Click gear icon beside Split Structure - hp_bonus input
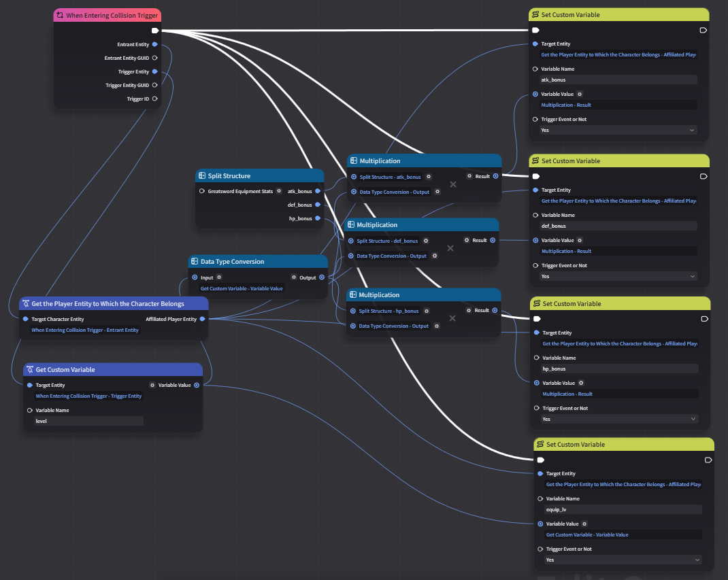 coord(427,311)
